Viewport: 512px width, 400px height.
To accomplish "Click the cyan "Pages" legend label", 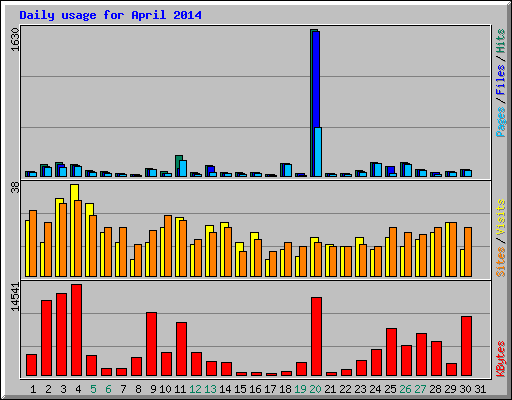I will tap(501, 122).
